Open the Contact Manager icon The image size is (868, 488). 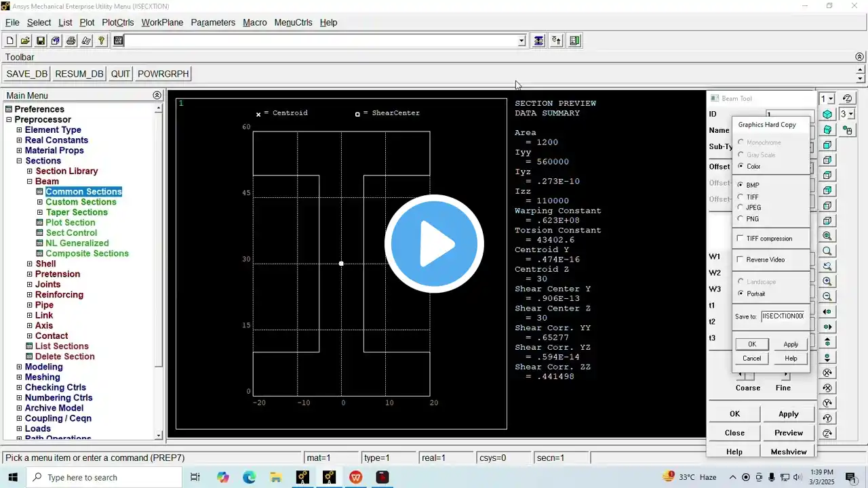click(575, 41)
